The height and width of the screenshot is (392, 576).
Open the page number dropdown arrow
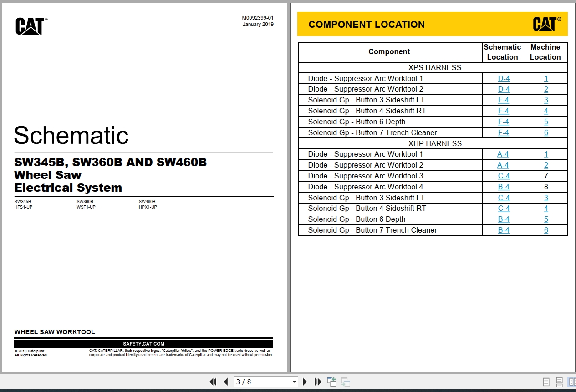[294, 382]
